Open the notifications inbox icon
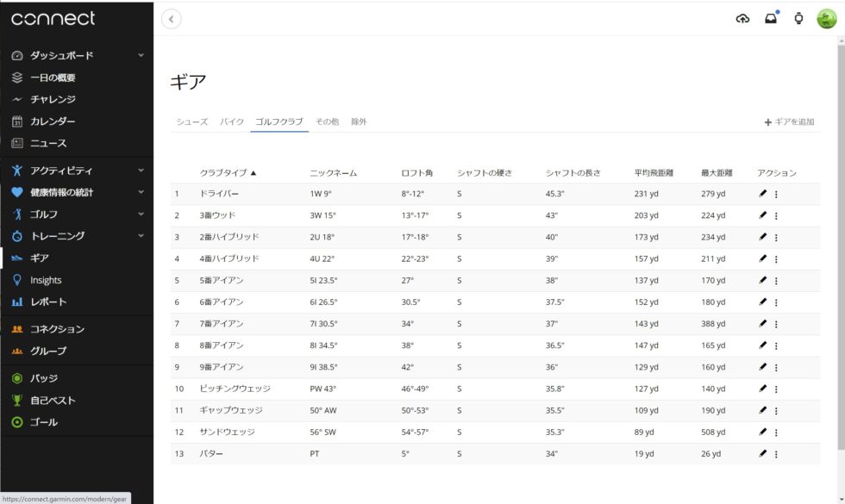 point(771,19)
